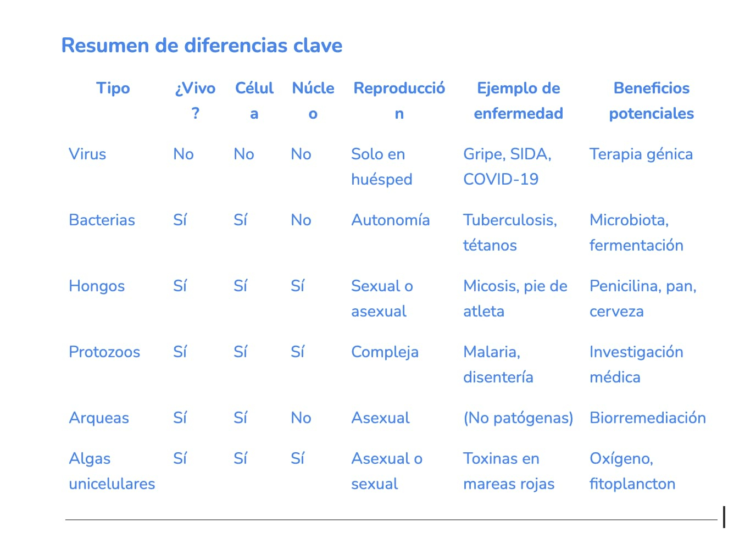This screenshot has width=756, height=555.
Task: Select the 'Bacterias' row label
Action: [x=102, y=220]
